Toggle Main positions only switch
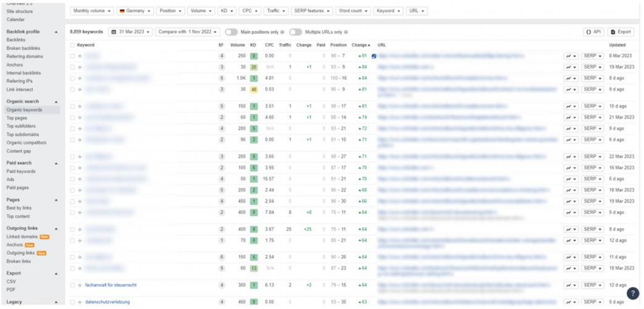This screenshot has width=644, height=309. coord(231,32)
